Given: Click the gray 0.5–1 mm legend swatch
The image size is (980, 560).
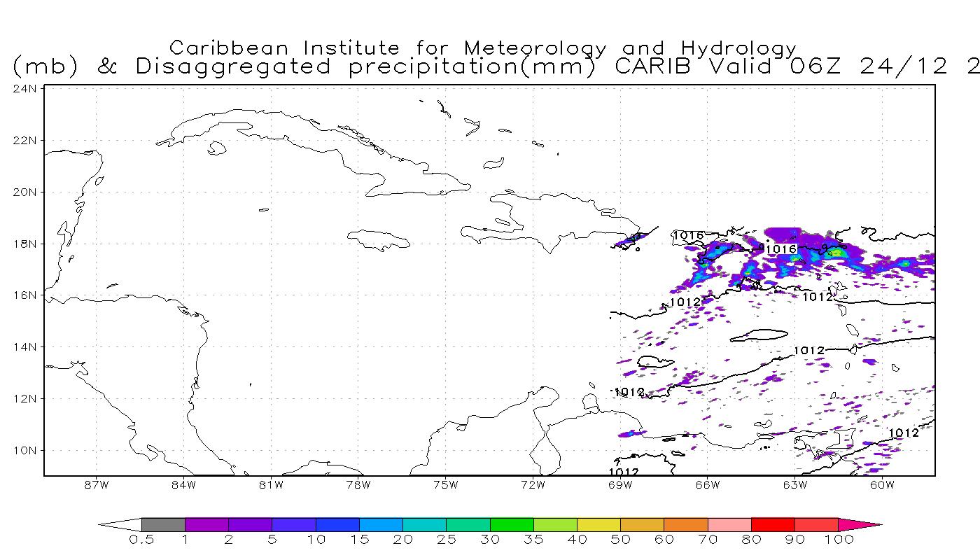Looking at the screenshot, I should click(x=163, y=524).
